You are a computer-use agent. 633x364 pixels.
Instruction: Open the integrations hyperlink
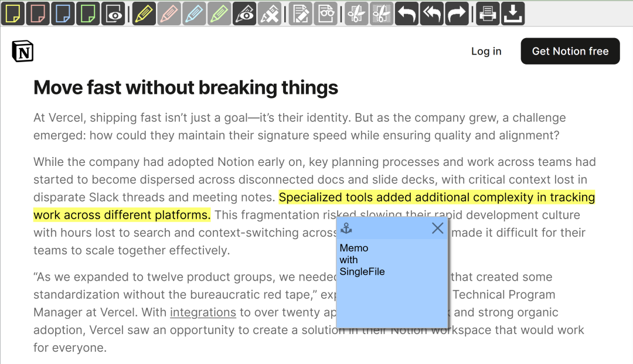tap(203, 312)
